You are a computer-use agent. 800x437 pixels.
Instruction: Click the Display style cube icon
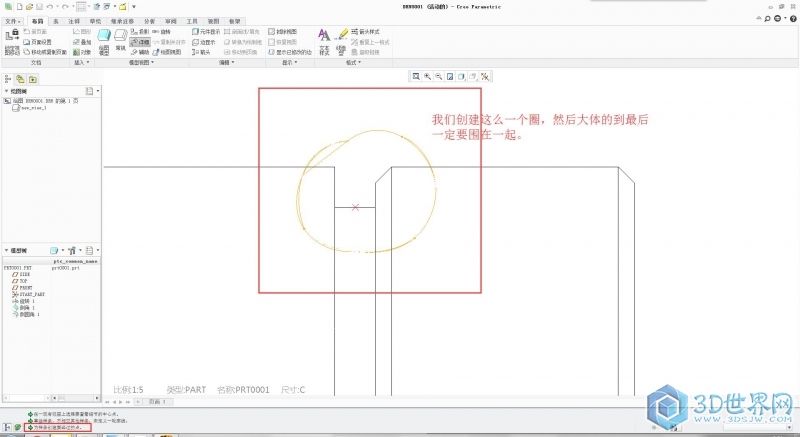(461, 76)
